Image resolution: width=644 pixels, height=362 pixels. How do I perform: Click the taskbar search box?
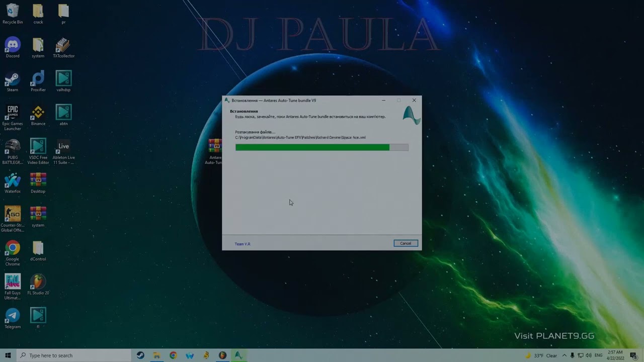(x=74, y=355)
